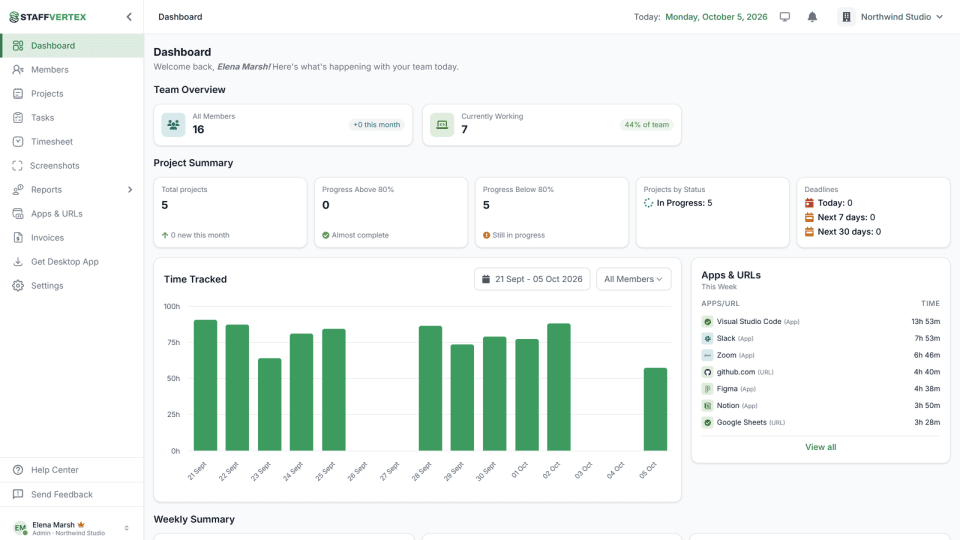Click the Today deadline calendar icon

coord(809,203)
